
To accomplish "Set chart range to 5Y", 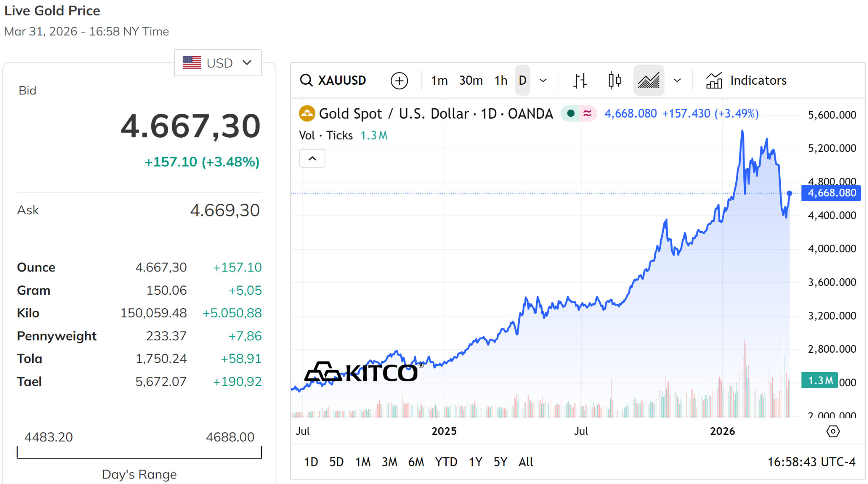I will coord(500,462).
